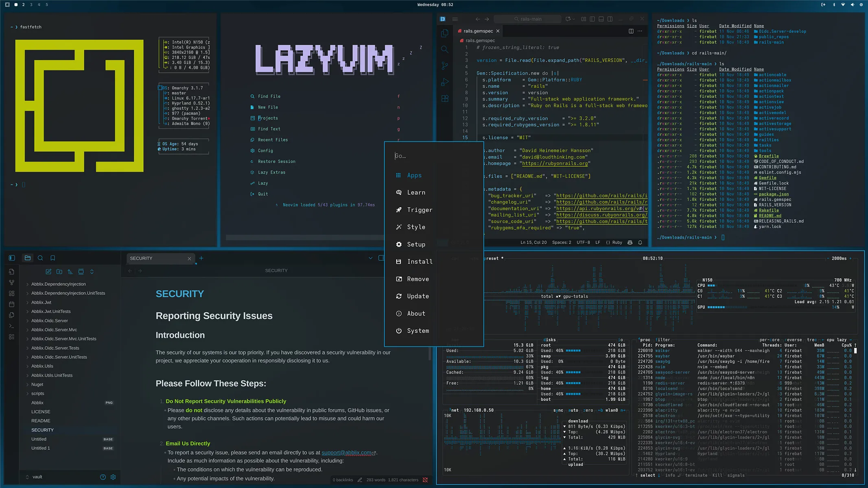Toggle VS Code bottom panel layout button

601,19
